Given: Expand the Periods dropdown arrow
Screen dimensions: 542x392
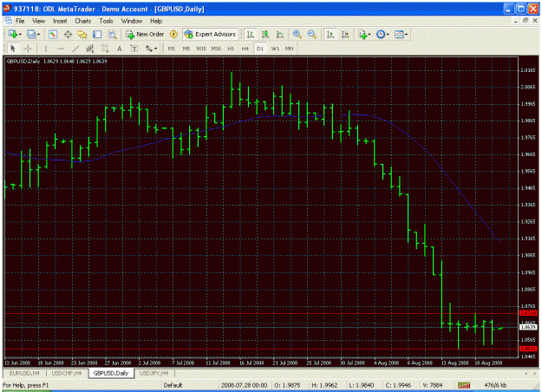Looking at the screenshot, I should 388,34.
